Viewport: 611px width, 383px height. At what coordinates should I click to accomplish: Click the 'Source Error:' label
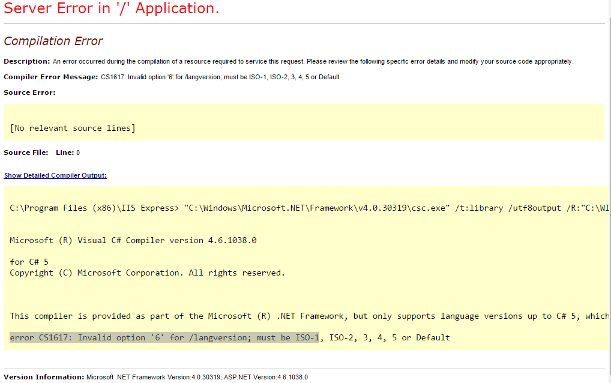click(30, 92)
